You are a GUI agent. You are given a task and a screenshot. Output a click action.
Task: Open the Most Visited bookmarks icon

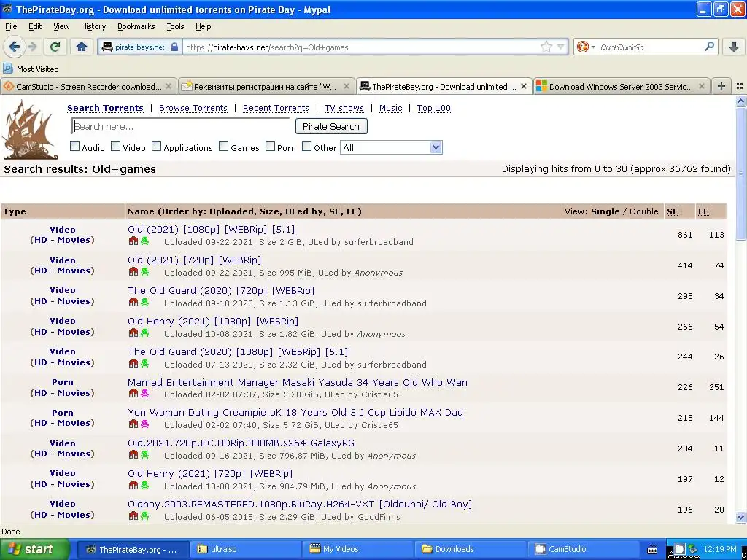click(7, 69)
